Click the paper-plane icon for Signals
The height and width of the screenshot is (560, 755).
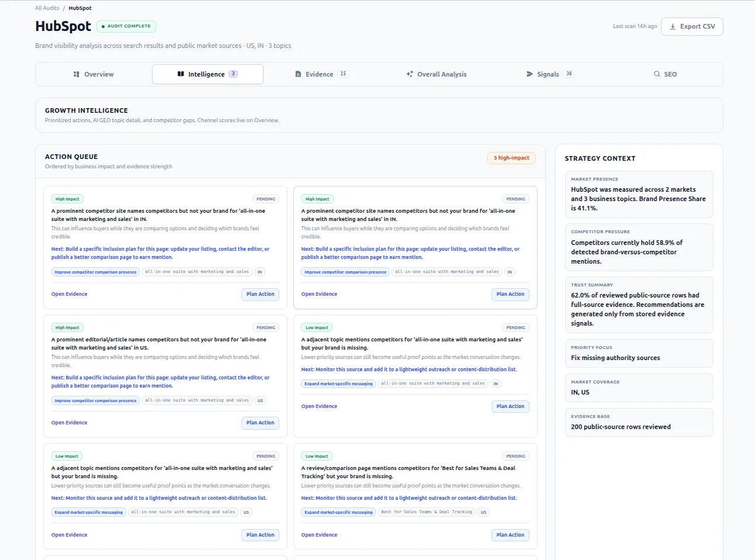click(x=529, y=74)
